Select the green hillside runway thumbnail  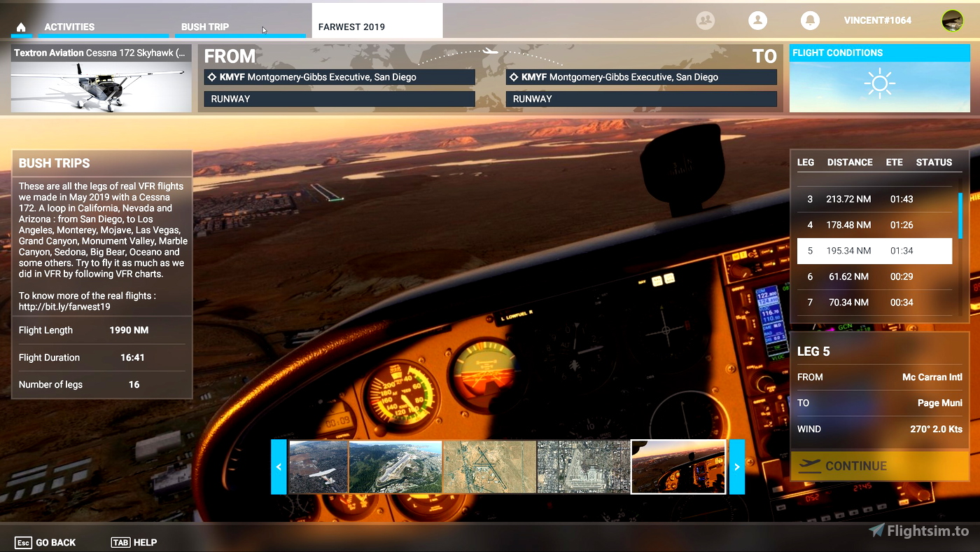coord(395,467)
